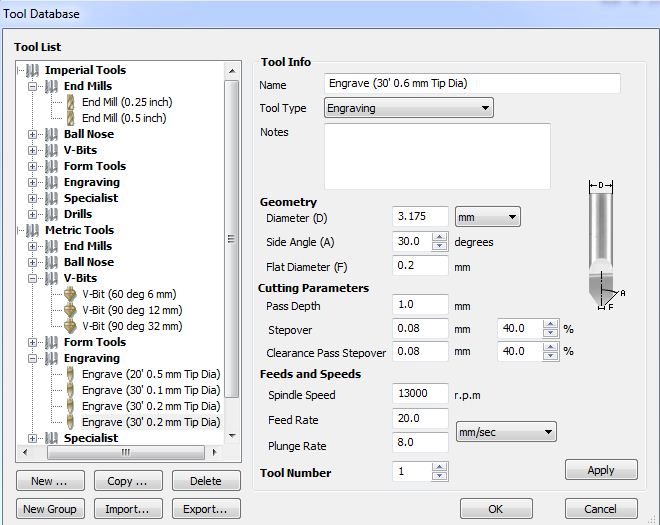Click the Engrave (20' 0.5 mm Tip Dia) icon
Screen dimensions: 660x525
tap(70, 374)
